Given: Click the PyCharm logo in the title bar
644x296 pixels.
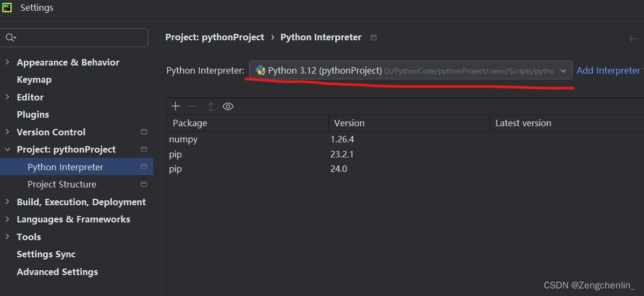Looking at the screenshot, I should pyautogui.click(x=6, y=8).
